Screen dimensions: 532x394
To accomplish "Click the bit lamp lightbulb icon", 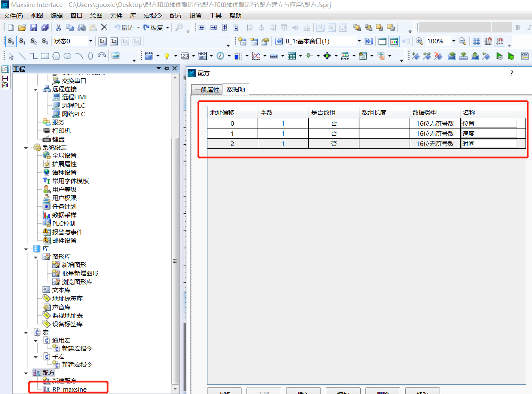I will click(x=167, y=56).
